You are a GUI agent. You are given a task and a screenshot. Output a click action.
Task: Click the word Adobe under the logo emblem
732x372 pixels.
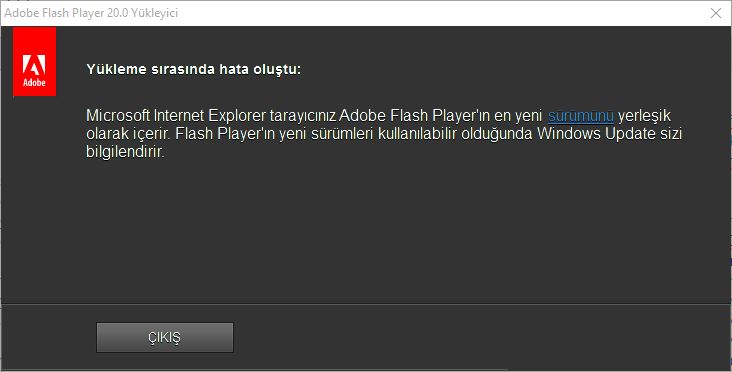coord(35,83)
